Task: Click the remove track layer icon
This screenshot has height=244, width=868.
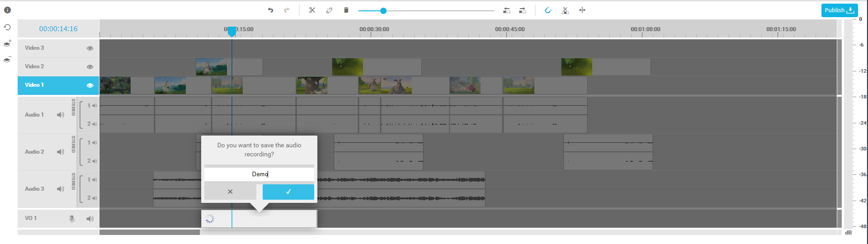Action: click(x=7, y=60)
